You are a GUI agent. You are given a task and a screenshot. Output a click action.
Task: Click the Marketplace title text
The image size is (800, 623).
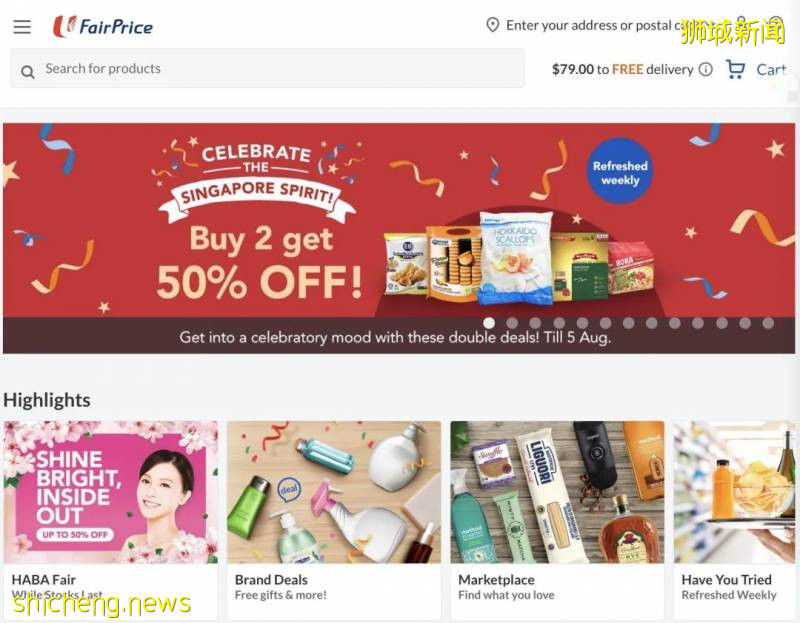496,580
